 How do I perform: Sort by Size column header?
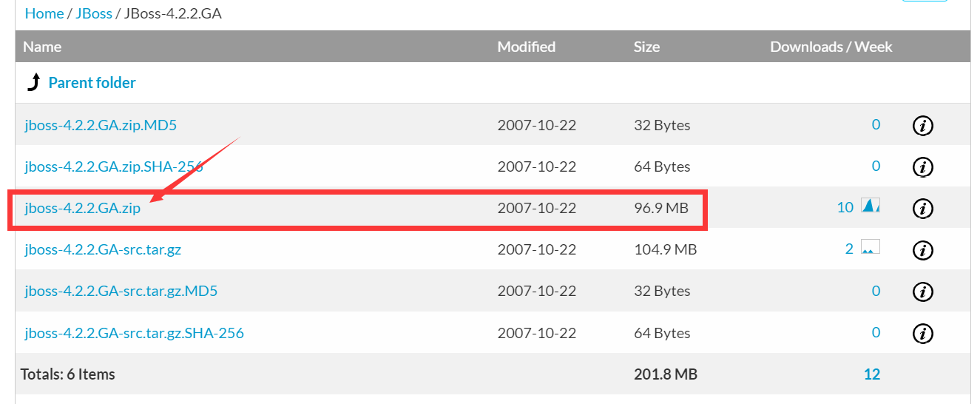tap(646, 47)
